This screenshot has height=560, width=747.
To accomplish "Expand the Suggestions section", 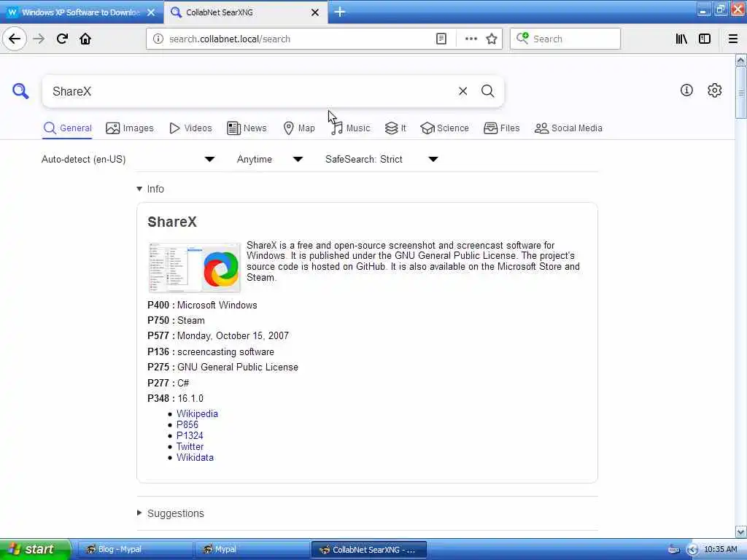I will point(170,513).
